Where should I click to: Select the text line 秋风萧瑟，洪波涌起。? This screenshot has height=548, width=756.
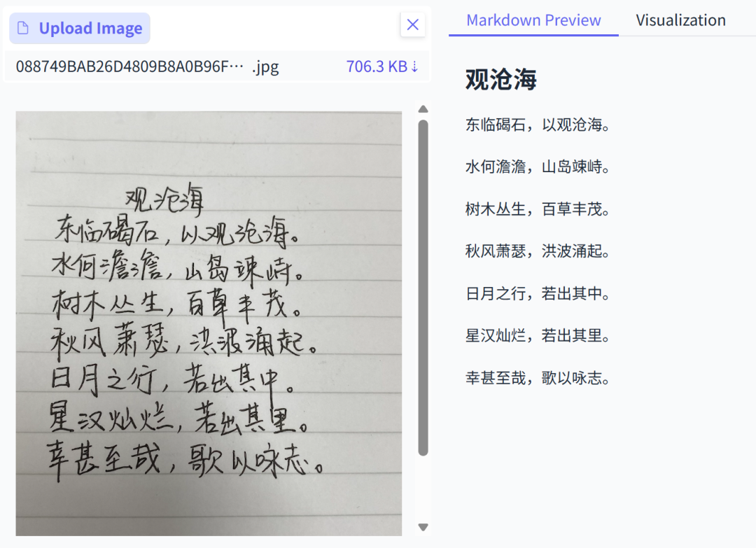pos(538,251)
